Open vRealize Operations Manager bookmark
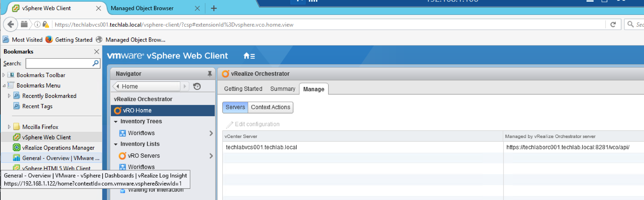644x200 pixels. click(x=54, y=148)
